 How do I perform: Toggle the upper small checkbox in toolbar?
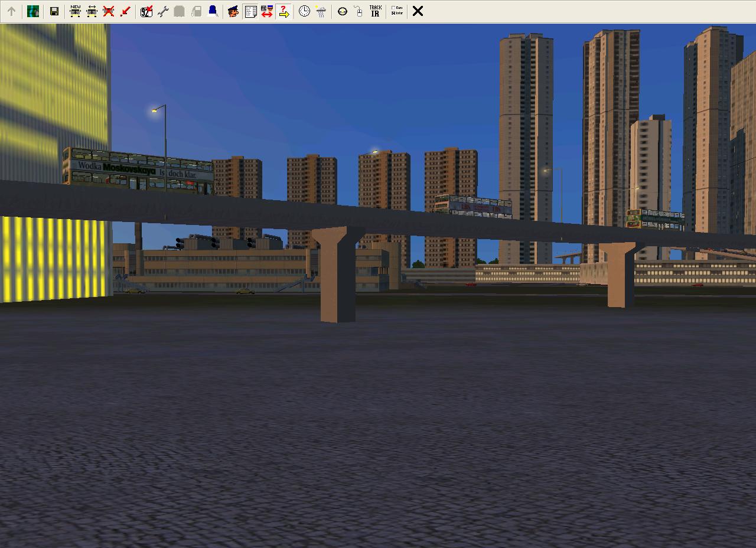[x=393, y=8]
